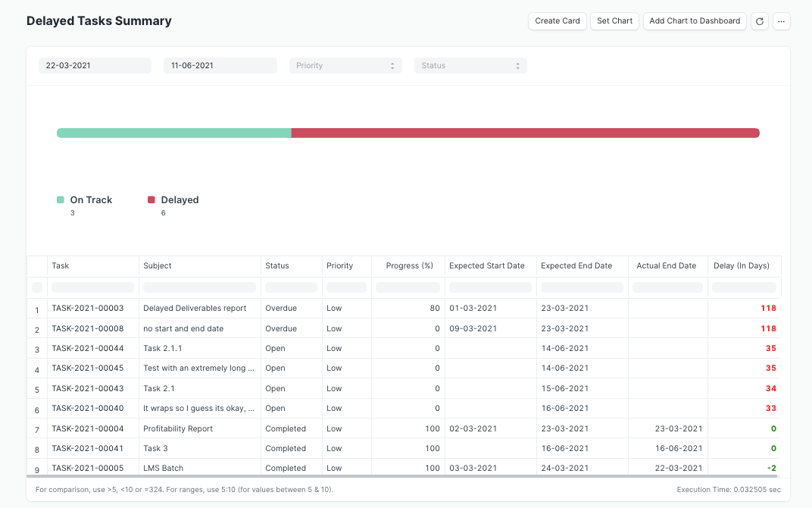812x508 pixels.
Task: Sort by the Delay (In Days) column header
Action: (x=743, y=266)
